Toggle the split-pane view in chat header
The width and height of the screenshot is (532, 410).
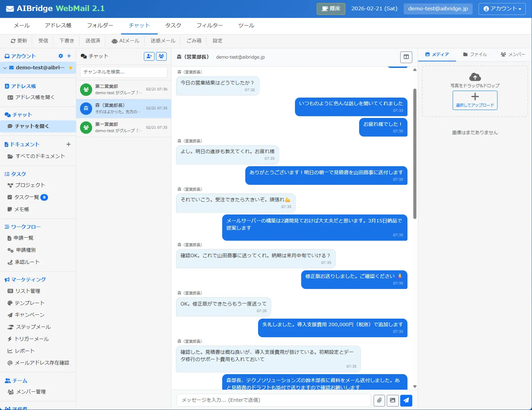click(406, 57)
